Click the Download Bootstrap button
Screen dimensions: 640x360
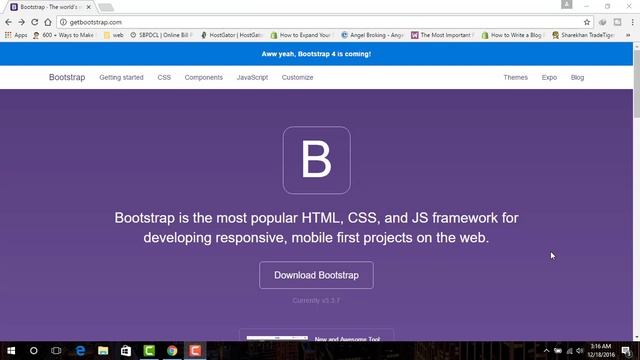point(316,275)
